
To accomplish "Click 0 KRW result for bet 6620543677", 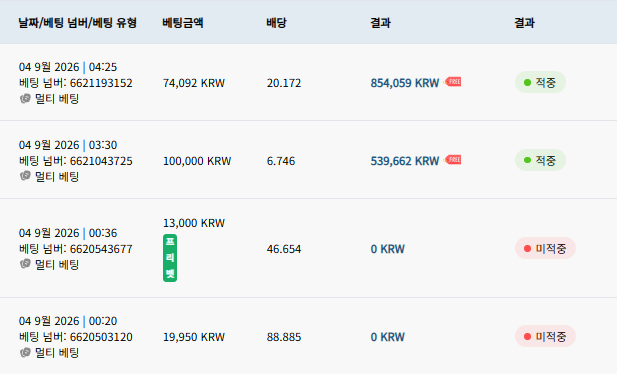I will tap(388, 249).
